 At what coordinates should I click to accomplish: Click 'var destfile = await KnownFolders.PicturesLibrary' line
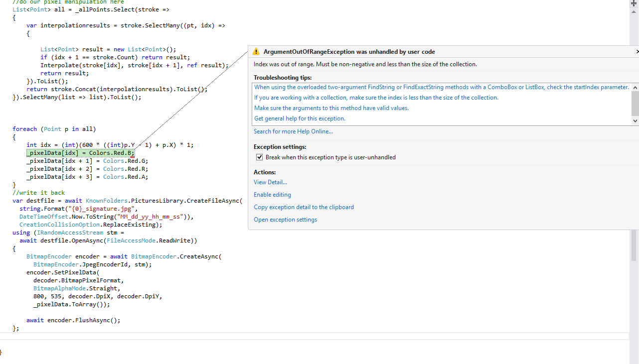point(127,201)
